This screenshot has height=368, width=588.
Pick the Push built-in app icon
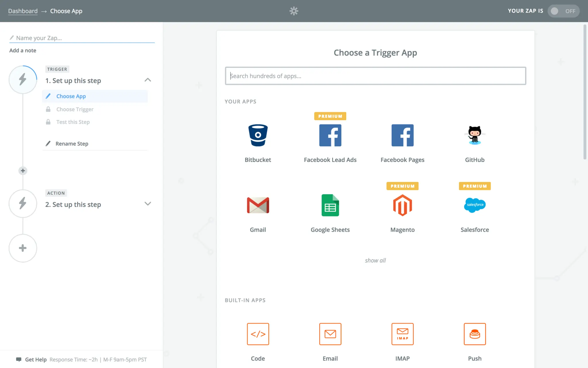point(475,334)
